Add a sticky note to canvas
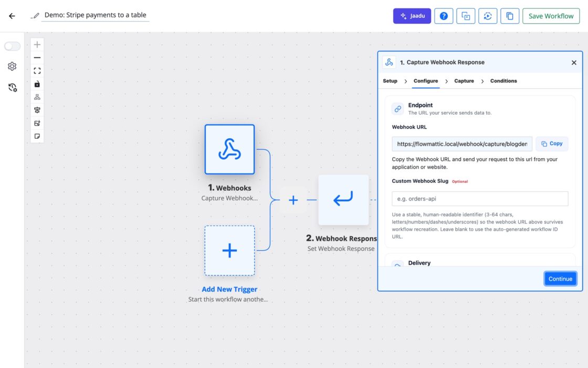This screenshot has width=588, height=368. (x=37, y=136)
